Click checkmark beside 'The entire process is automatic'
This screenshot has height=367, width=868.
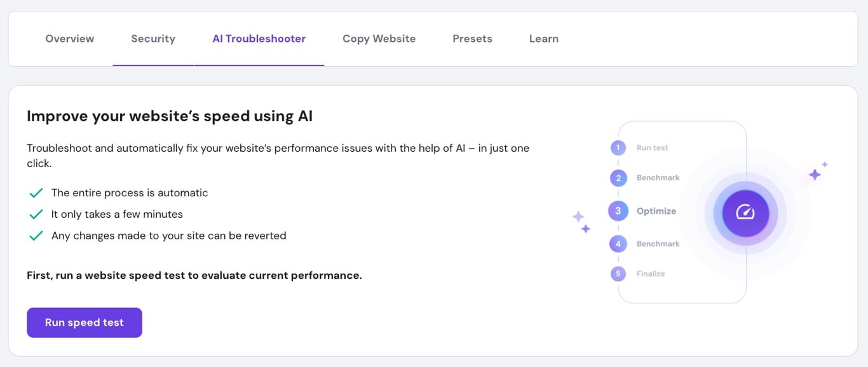tap(36, 192)
